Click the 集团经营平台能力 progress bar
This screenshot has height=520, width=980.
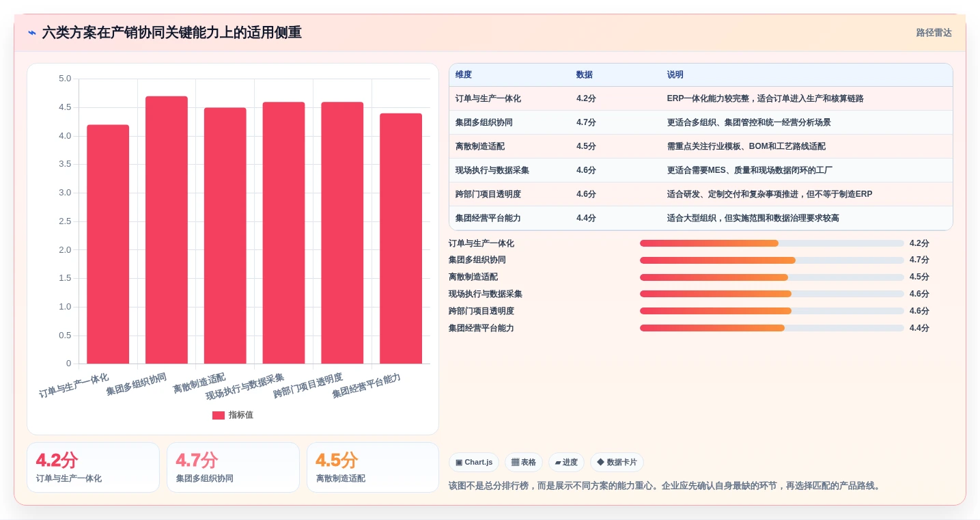coord(772,328)
